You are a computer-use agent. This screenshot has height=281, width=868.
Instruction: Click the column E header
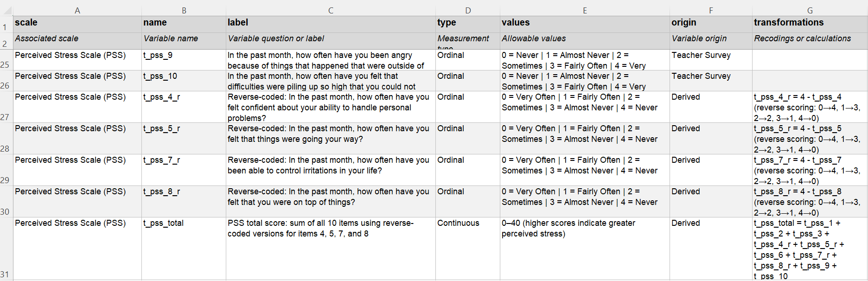585,10
